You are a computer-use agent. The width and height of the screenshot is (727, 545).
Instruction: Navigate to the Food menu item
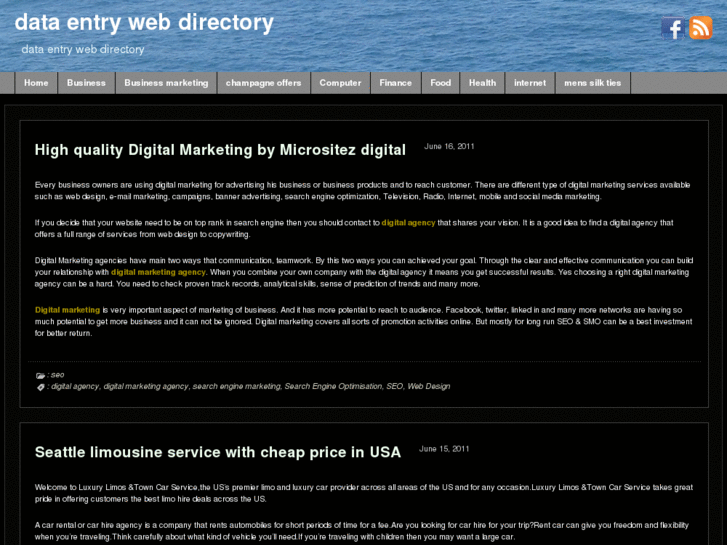(440, 83)
